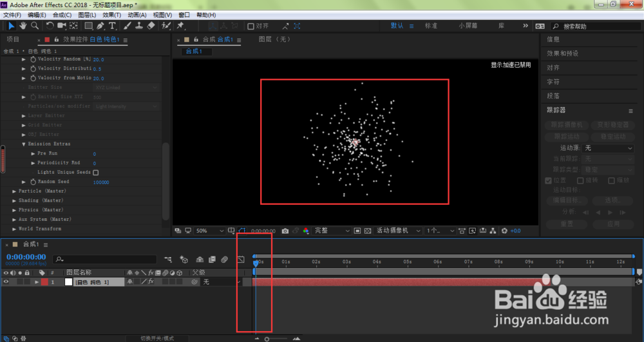Image resolution: width=644 pixels, height=342 pixels.
Task: Select the Eraser tool
Action: click(x=151, y=26)
